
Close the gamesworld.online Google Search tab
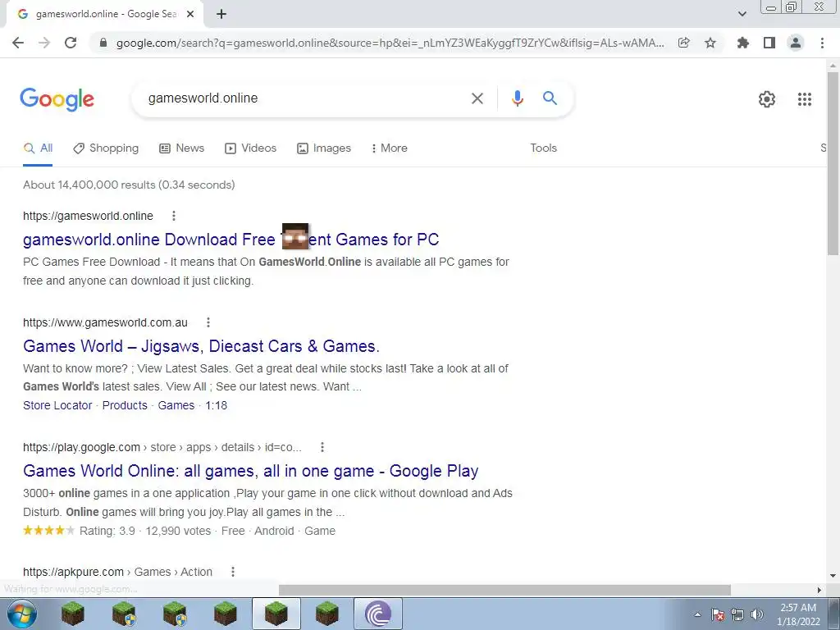pyautogui.click(x=190, y=15)
